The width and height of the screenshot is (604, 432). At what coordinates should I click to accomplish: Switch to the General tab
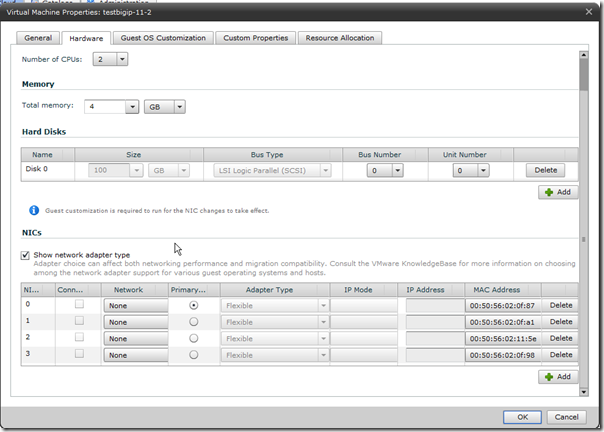[x=38, y=38]
